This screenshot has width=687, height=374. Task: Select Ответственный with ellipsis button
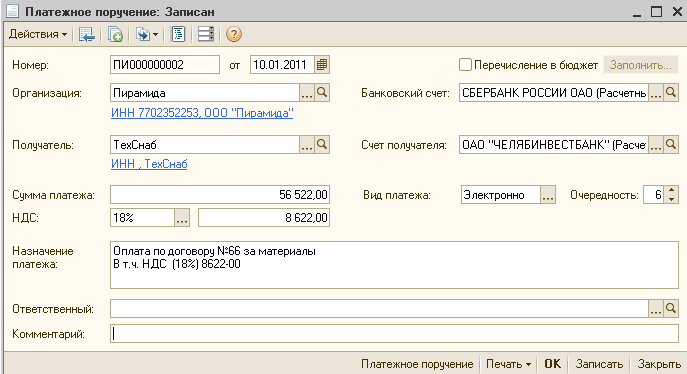click(655, 309)
